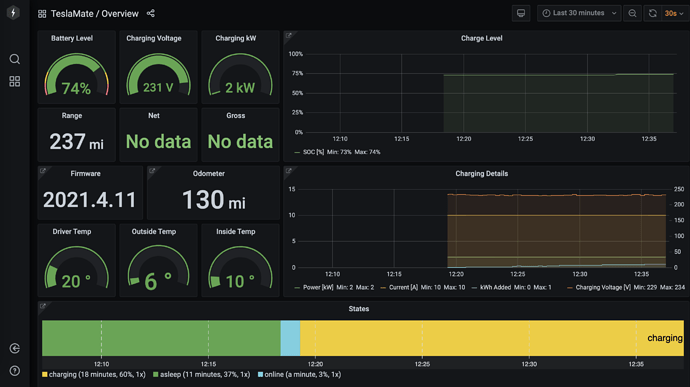The image size is (690, 387).
Task: Open the Odometer panel title
Action: (209, 173)
